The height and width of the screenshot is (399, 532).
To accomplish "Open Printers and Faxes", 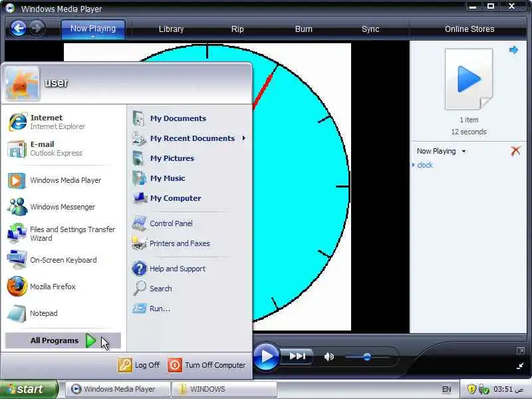I will pyautogui.click(x=190, y=243).
